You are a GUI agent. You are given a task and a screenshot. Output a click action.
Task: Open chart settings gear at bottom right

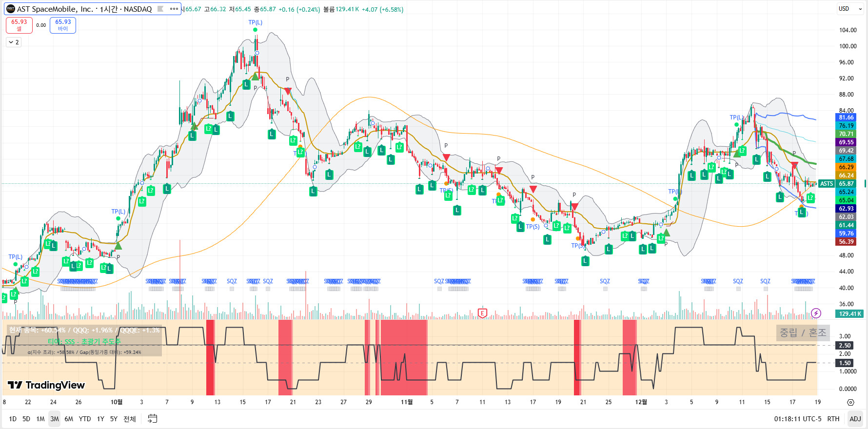coord(850,402)
